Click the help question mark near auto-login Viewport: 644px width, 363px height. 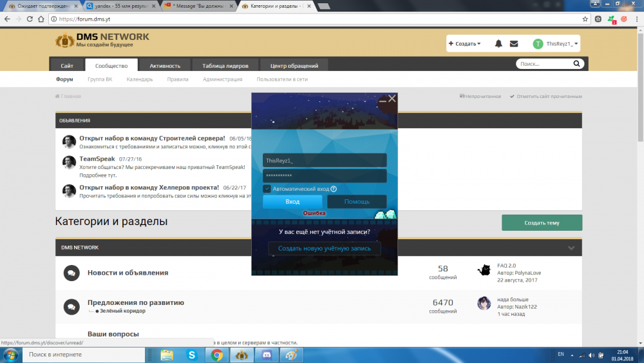tap(334, 189)
